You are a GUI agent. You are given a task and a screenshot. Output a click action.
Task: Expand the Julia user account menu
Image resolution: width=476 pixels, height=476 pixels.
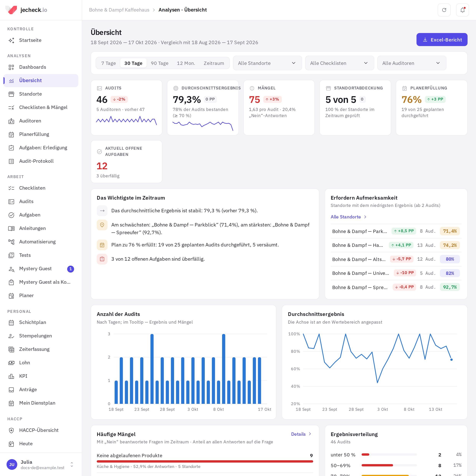41,464
